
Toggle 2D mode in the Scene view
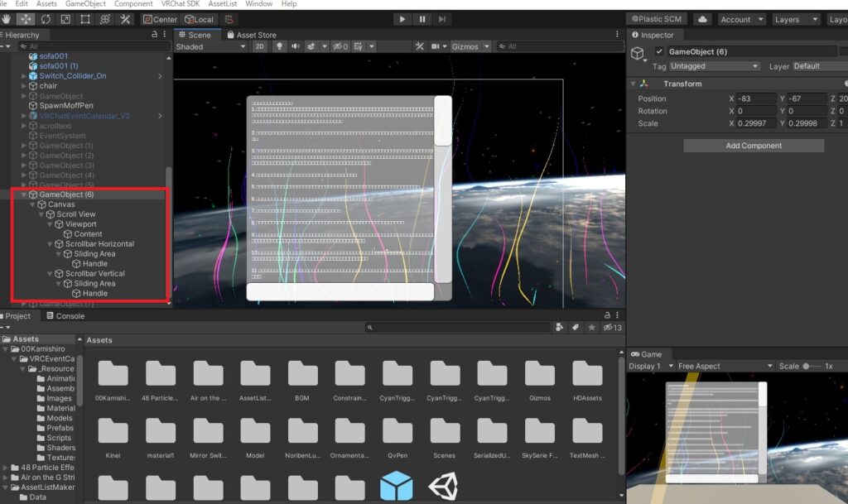[x=260, y=46]
